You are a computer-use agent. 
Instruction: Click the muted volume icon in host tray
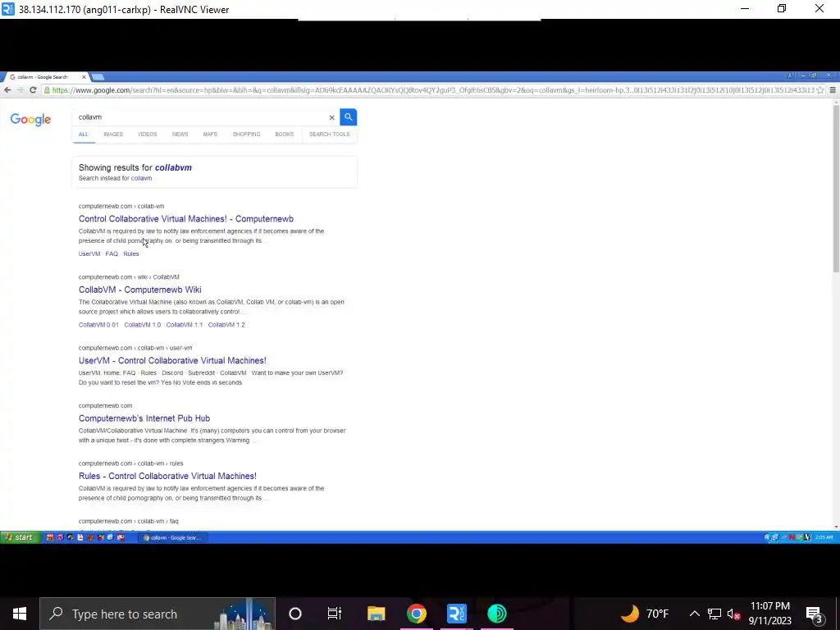tap(733, 614)
